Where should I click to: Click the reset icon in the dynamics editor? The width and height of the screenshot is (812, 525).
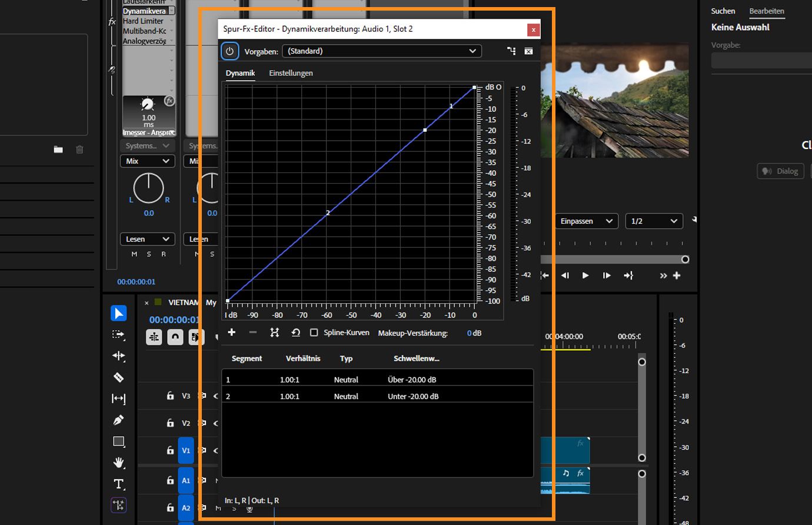point(294,333)
